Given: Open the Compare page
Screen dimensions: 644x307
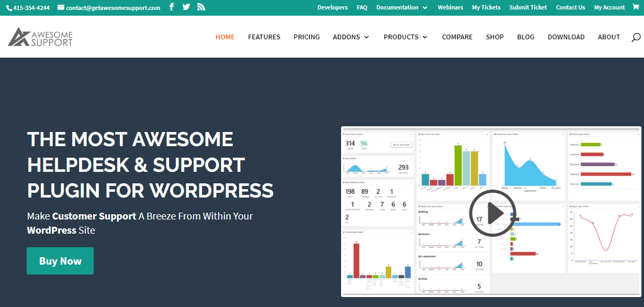Looking at the screenshot, I should (x=457, y=37).
